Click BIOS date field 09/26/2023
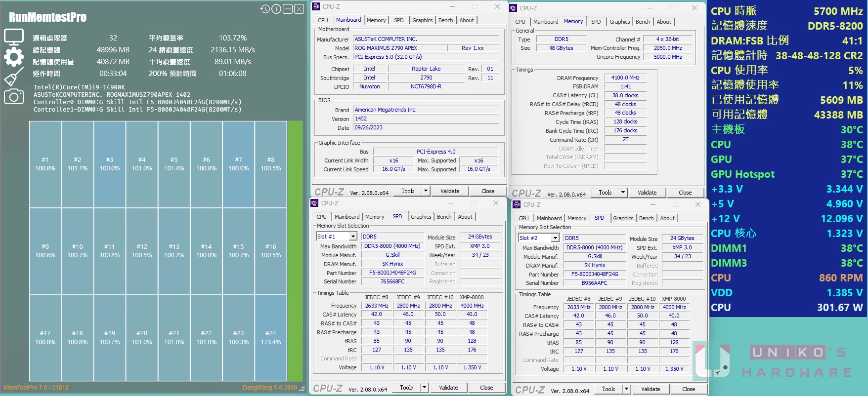The height and width of the screenshot is (396, 868). click(x=426, y=127)
